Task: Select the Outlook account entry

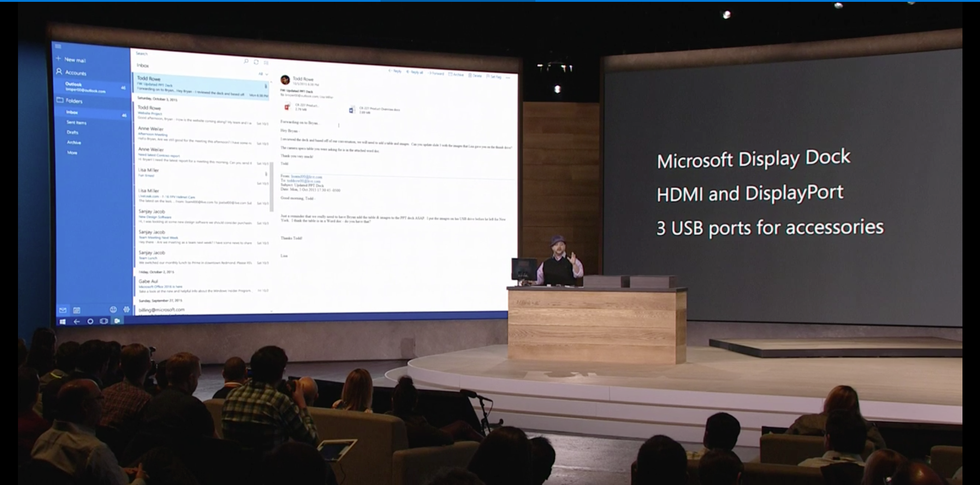Action: pyautogui.click(x=92, y=88)
